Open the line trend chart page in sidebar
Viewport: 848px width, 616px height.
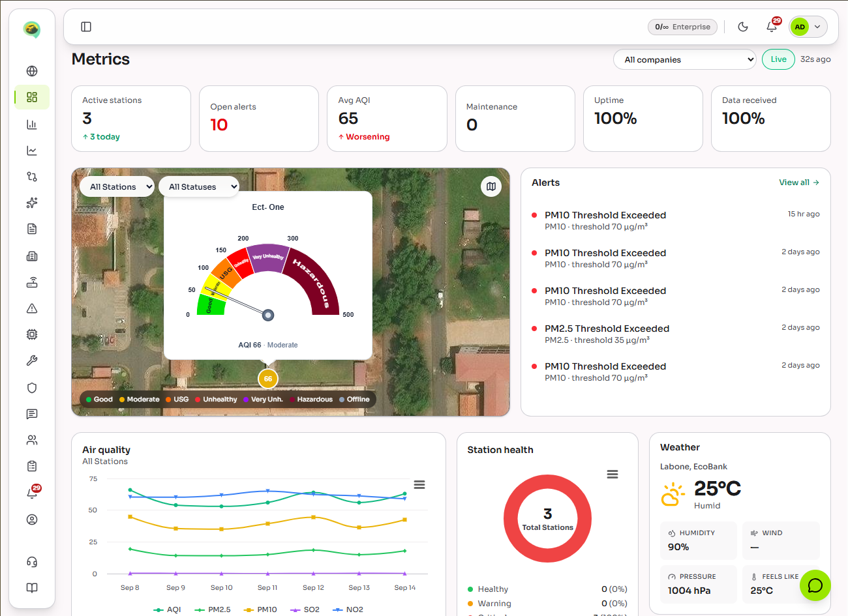tap(32, 151)
